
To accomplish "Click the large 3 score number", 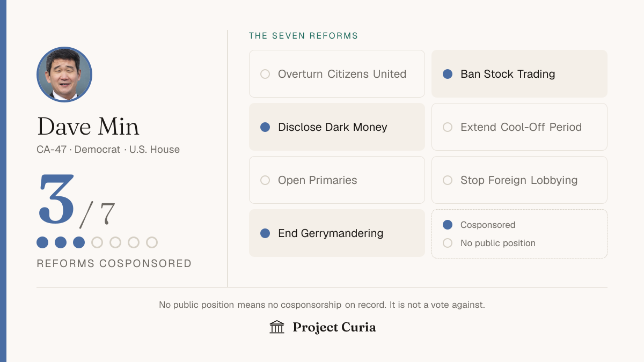I will 56,198.
